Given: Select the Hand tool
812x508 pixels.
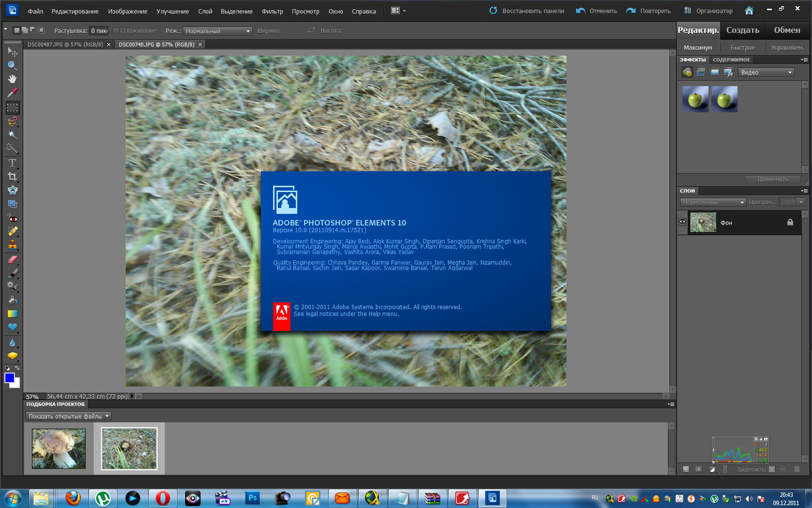Looking at the screenshot, I should click(12, 79).
